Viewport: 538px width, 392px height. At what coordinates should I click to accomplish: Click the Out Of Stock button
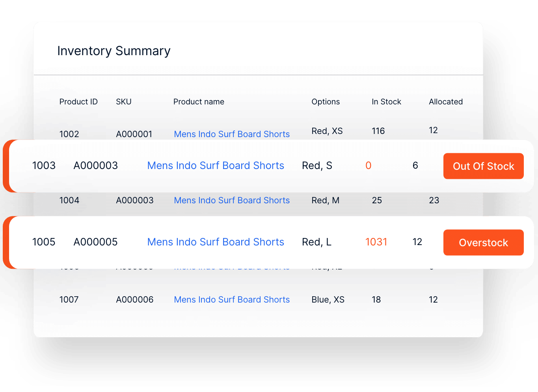coord(483,166)
